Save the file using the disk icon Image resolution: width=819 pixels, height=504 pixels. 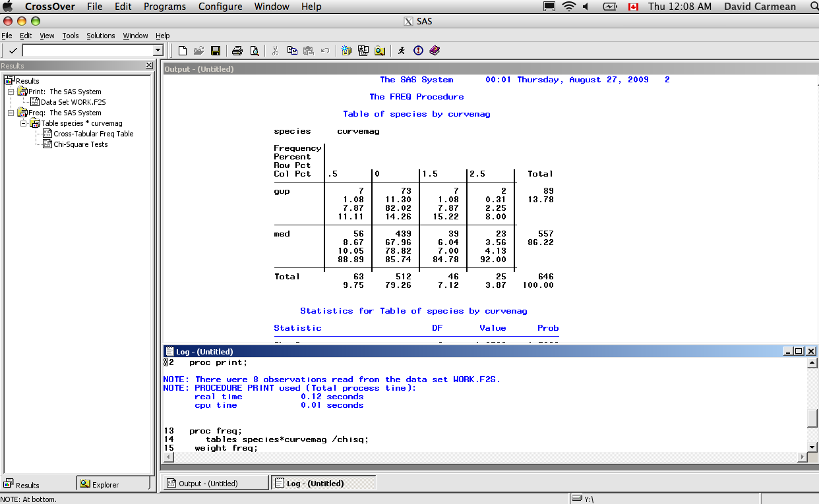[216, 50]
